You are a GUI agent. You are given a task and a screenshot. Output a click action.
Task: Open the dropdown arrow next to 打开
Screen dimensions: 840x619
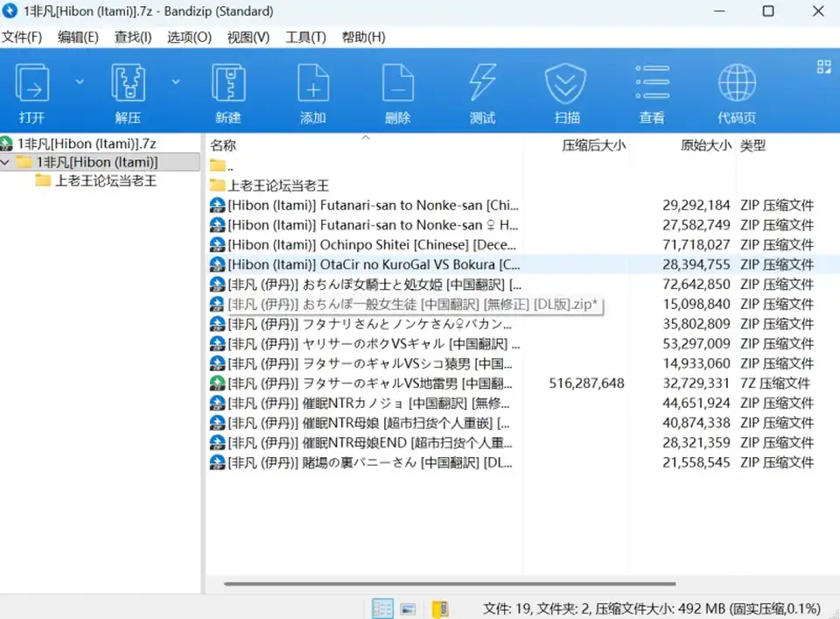[x=80, y=81]
